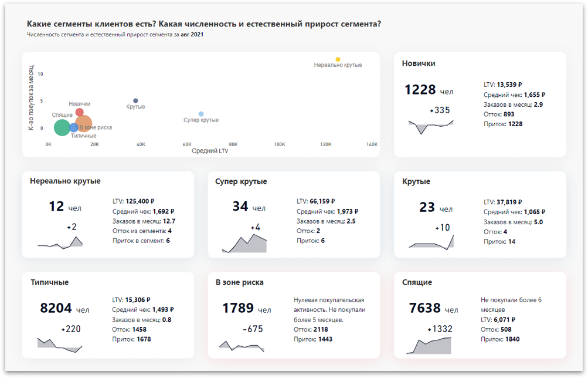Click the Нереально крутые card title
This screenshot has height=378, width=588.
tap(65, 181)
